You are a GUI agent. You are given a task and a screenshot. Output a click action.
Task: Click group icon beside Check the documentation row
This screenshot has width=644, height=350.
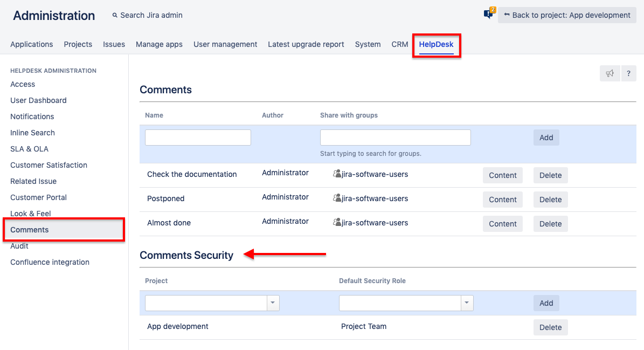coord(337,174)
